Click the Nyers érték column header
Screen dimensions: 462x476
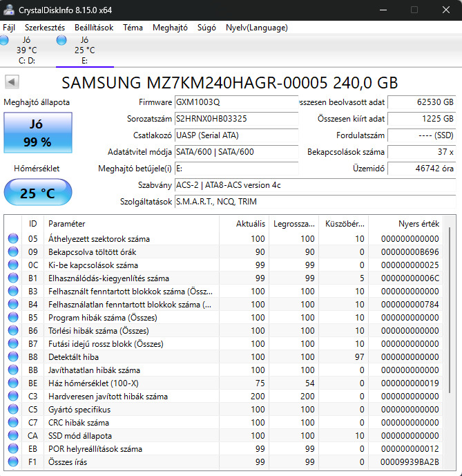[x=406, y=224]
